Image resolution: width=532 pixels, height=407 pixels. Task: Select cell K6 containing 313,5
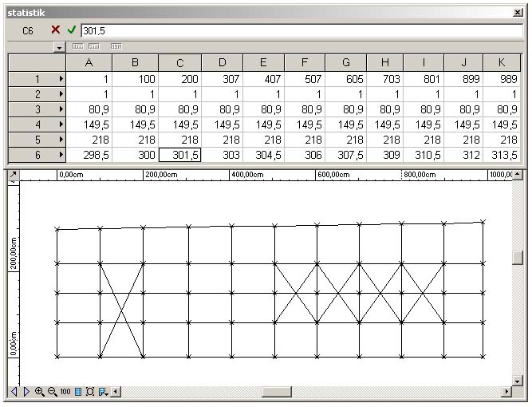click(502, 155)
